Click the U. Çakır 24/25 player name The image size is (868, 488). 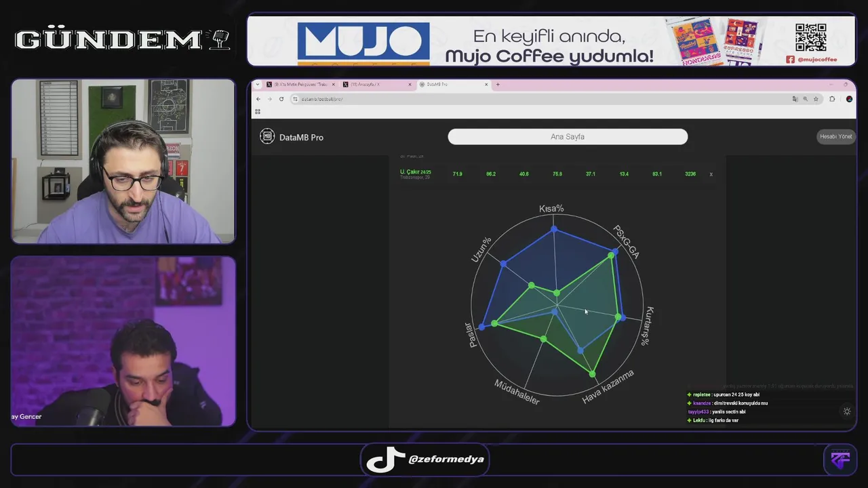coord(415,172)
